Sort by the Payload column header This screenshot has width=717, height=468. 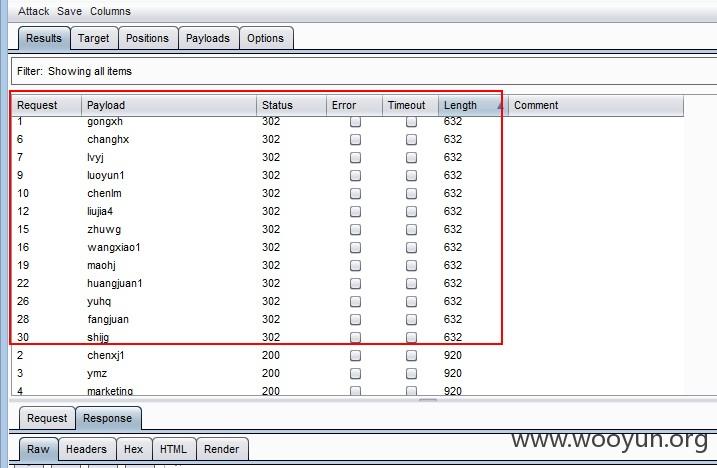[x=169, y=105]
